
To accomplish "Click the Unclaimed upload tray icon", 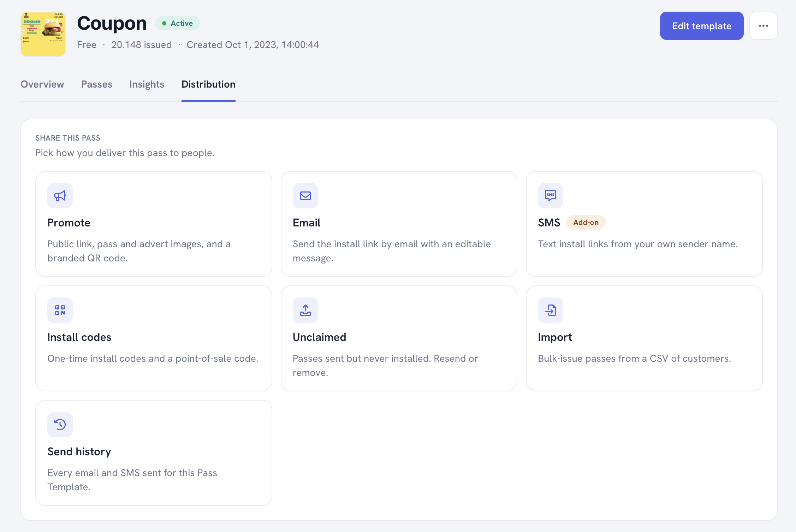I will click(x=305, y=310).
